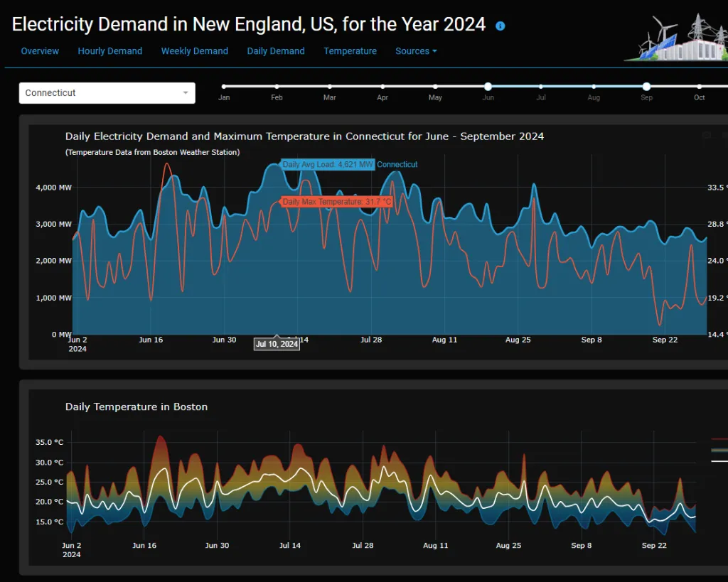Click the Feb mark on the month slider
The image size is (728, 582).
pyautogui.click(x=277, y=87)
